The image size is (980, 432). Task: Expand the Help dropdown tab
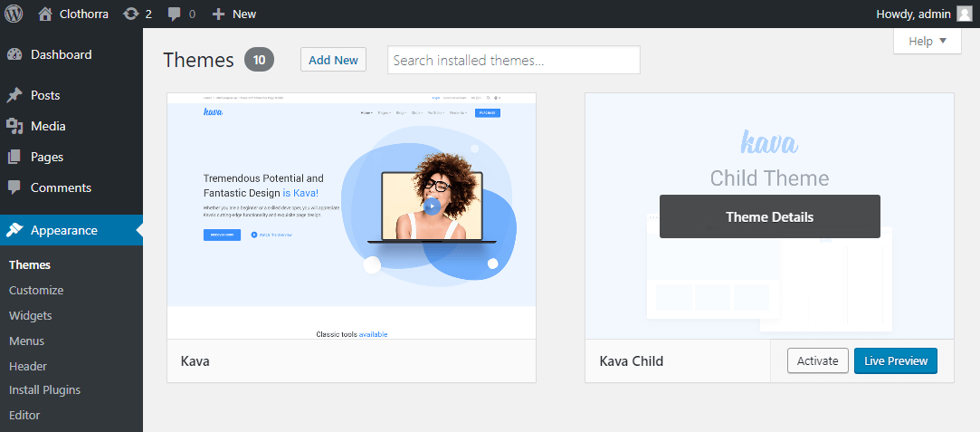[927, 42]
